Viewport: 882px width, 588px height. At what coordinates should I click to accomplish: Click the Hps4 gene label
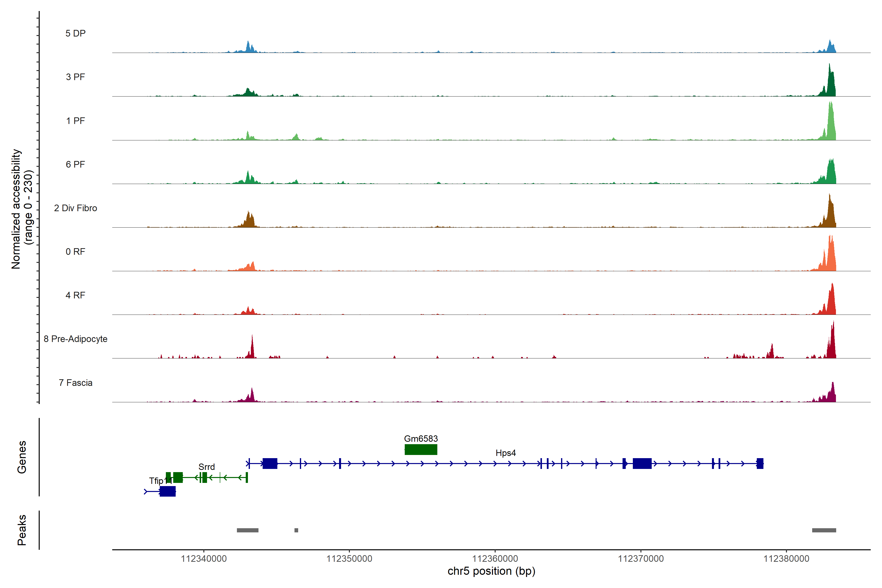point(505,453)
